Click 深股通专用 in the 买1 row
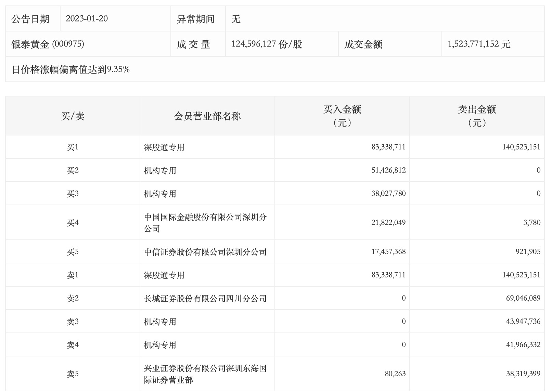Screen dimensions: 553x392 pos(164,147)
